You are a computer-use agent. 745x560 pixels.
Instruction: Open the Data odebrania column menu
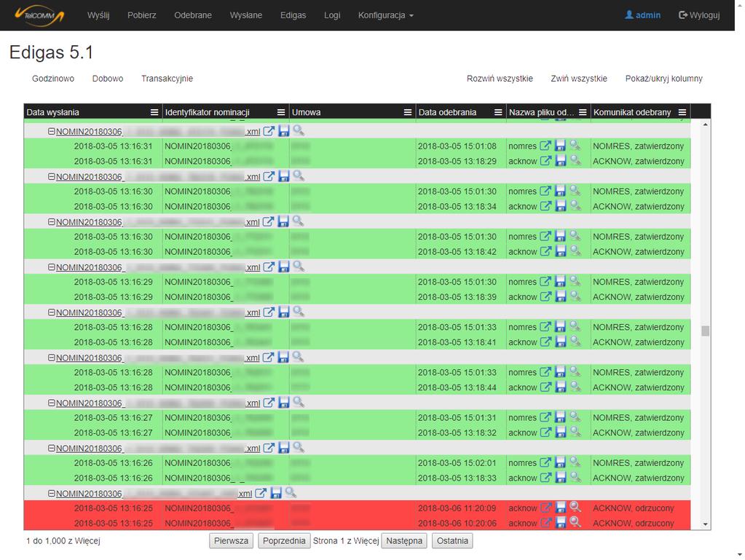tap(498, 112)
